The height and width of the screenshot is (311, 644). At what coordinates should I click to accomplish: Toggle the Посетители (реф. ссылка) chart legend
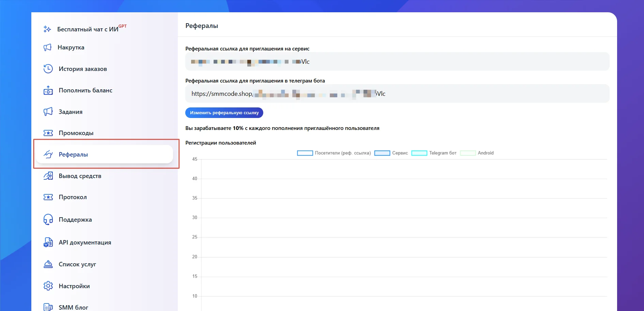[334, 153]
